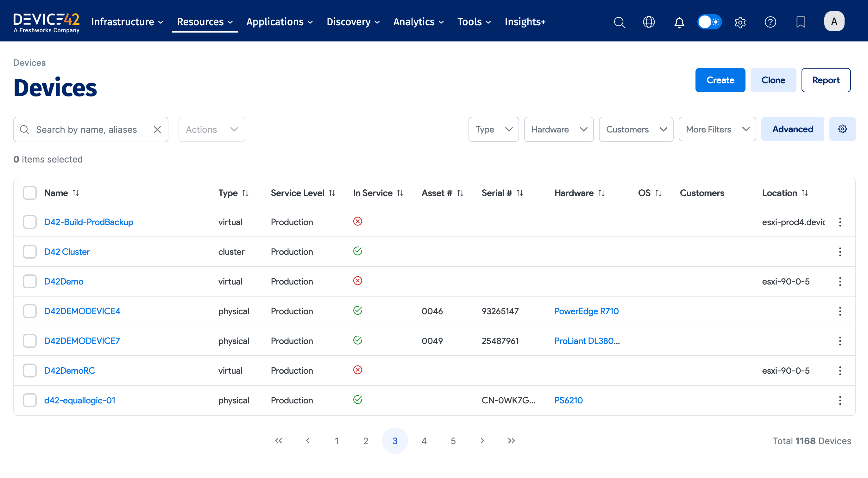The image size is (868, 478).
Task: Open the notifications bell
Action: pyautogui.click(x=679, y=22)
